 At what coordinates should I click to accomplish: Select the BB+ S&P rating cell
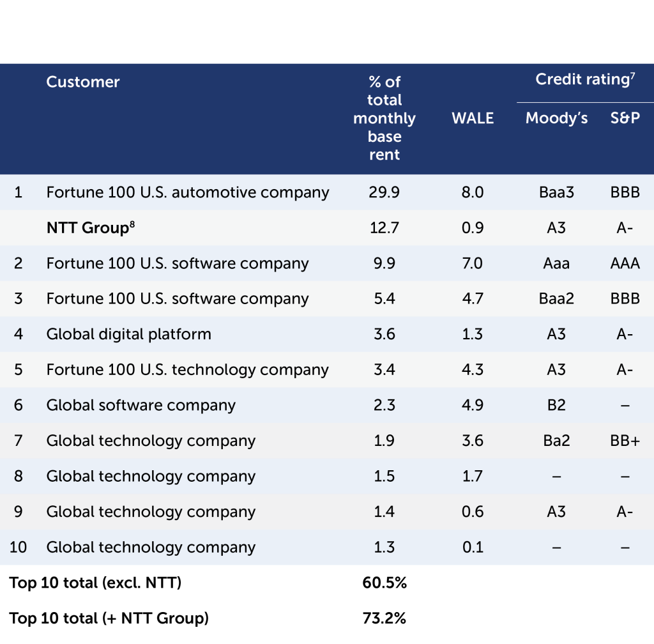pyautogui.click(x=625, y=441)
